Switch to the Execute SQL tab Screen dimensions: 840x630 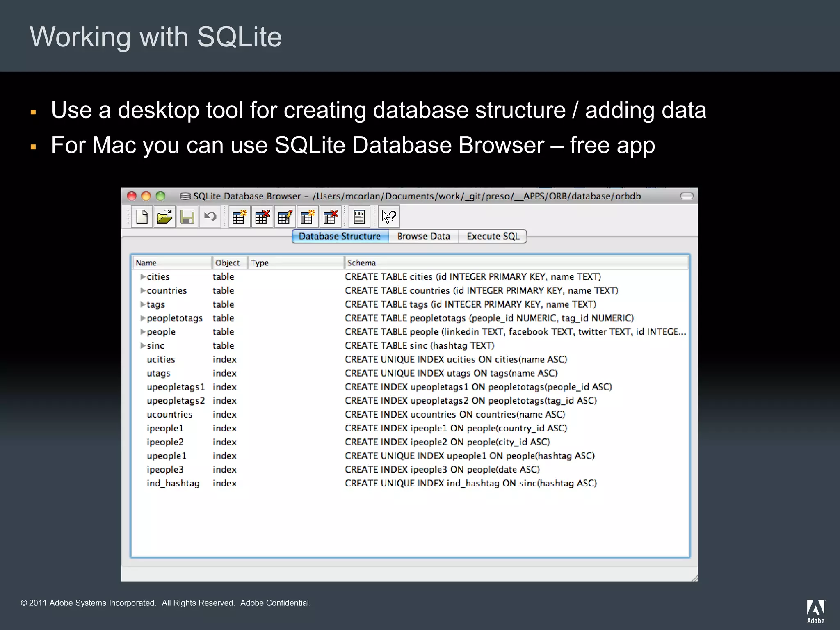click(493, 236)
